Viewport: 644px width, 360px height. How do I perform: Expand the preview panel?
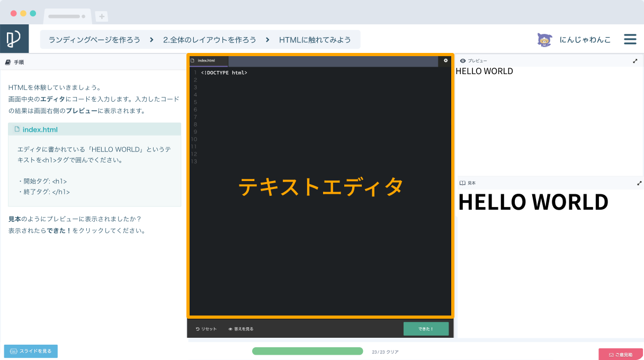point(635,61)
